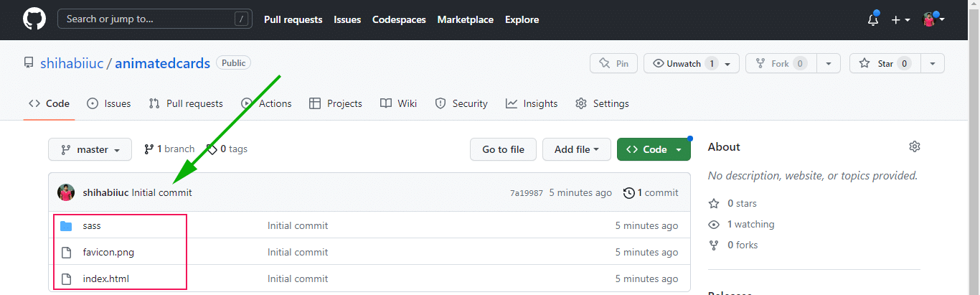Open Issues in top navigation bar
Screen dimensions: 980x295
pyautogui.click(x=347, y=19)
